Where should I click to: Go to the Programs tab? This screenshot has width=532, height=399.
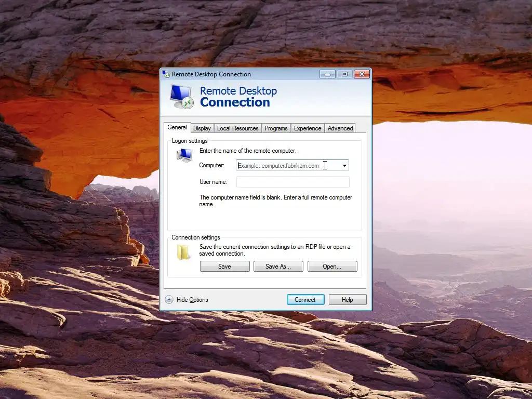pos(276,128)
